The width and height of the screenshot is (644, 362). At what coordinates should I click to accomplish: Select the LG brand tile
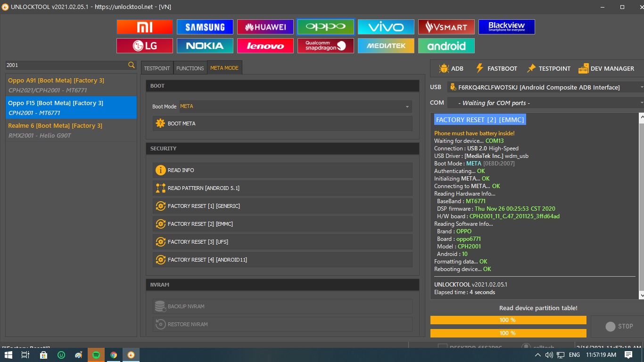pyautogui.click(x=145, y=46)
